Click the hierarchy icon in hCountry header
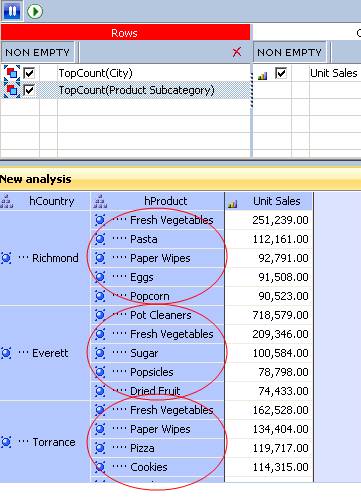This screenshot has width=361, height=499. [x=7, y=201]
